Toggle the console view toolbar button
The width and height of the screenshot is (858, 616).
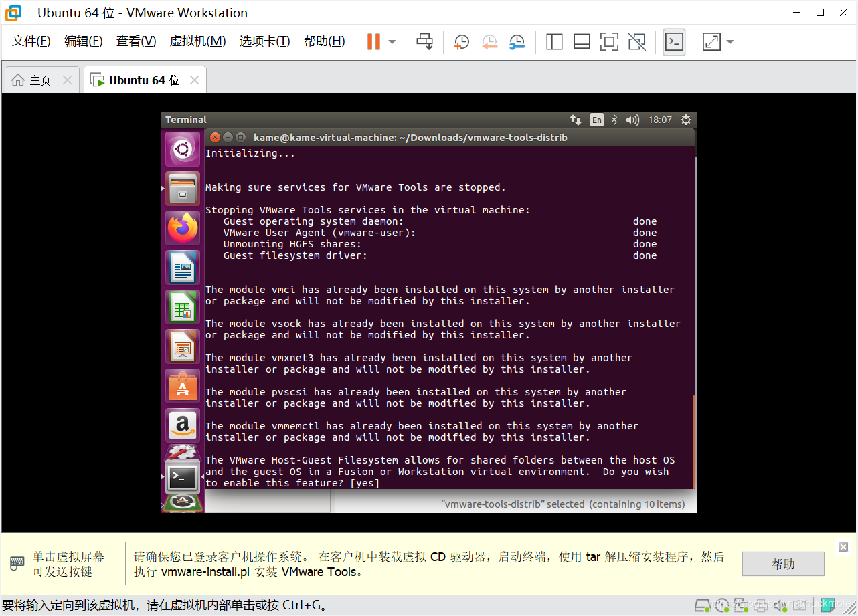[x=674, y=42]
